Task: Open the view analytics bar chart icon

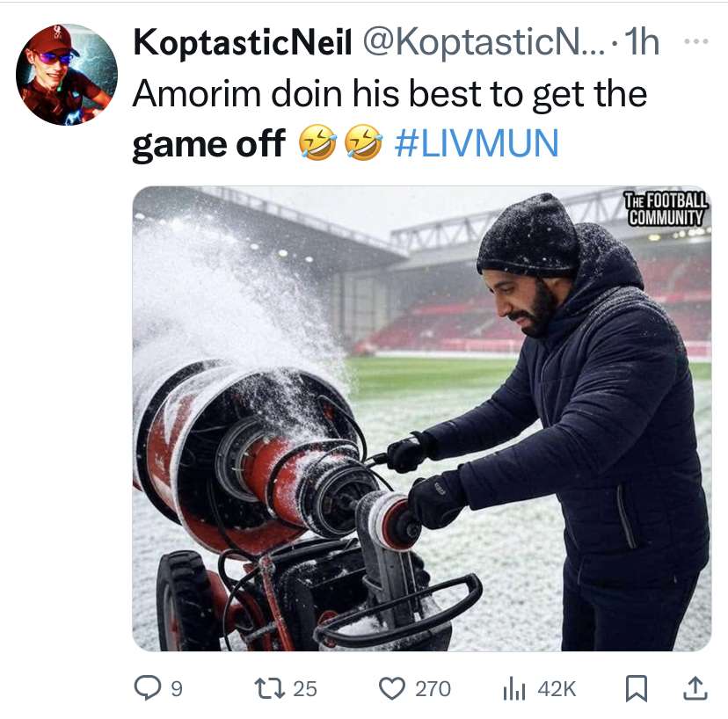Action: click(513, 689)
